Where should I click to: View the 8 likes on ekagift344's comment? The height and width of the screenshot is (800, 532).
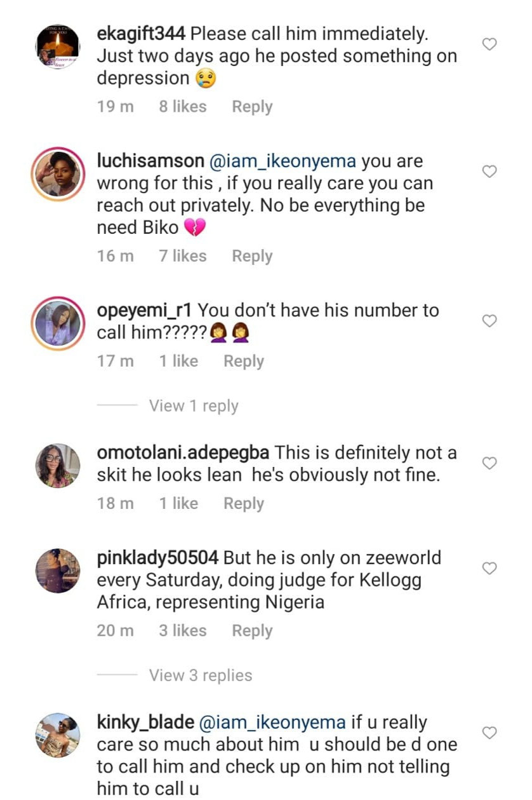pos(182,107)
